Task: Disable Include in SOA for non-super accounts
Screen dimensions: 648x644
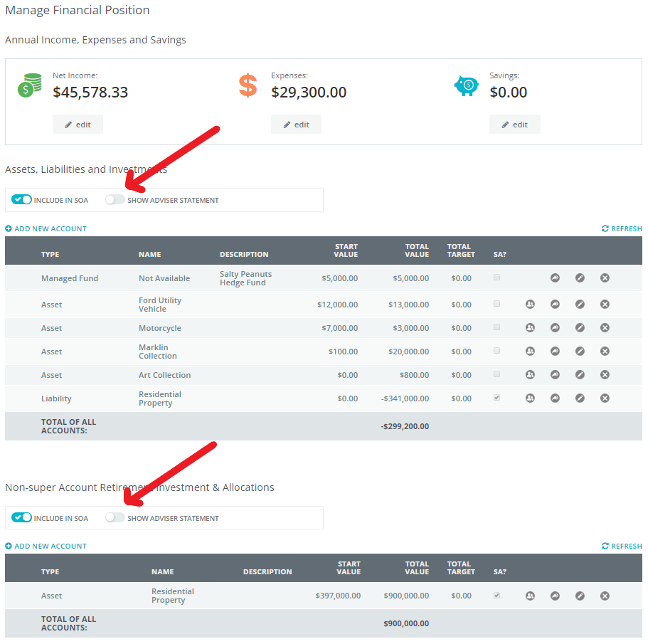Action: point(20,517)
